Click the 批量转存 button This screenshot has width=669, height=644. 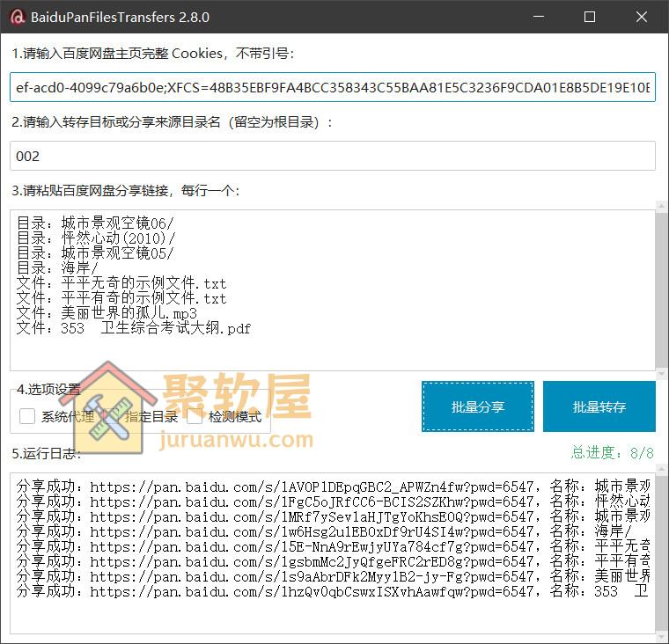pyautogui.click(x=599, y=406)
